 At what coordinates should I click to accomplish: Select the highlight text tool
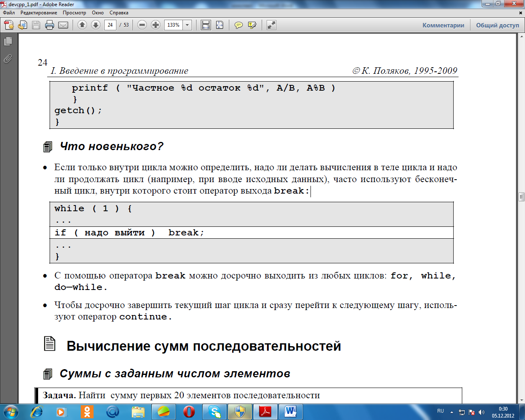click(x=252, y=25)
